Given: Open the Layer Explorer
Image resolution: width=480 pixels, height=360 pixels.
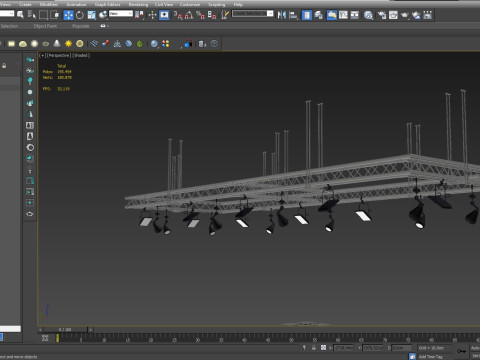Looking at the screenshot, I should [x=318, y=15].
